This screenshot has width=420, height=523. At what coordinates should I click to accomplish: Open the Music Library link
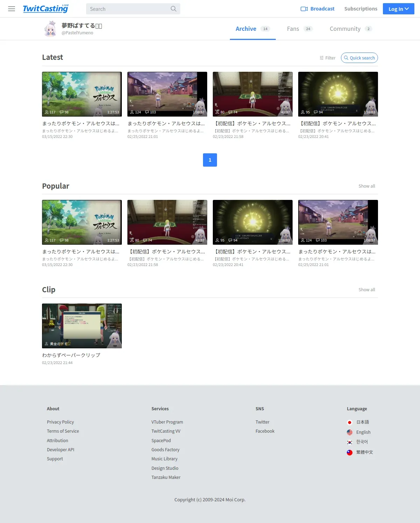click(164, 459)
